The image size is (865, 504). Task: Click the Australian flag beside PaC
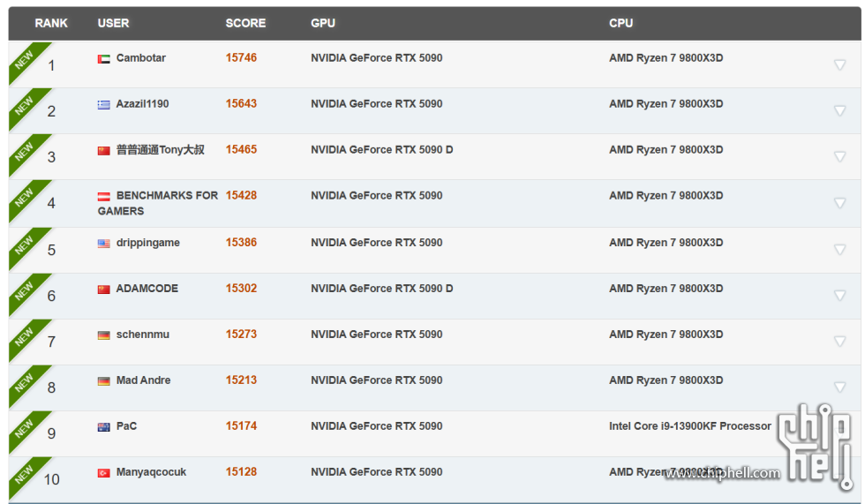click(104, 427)
